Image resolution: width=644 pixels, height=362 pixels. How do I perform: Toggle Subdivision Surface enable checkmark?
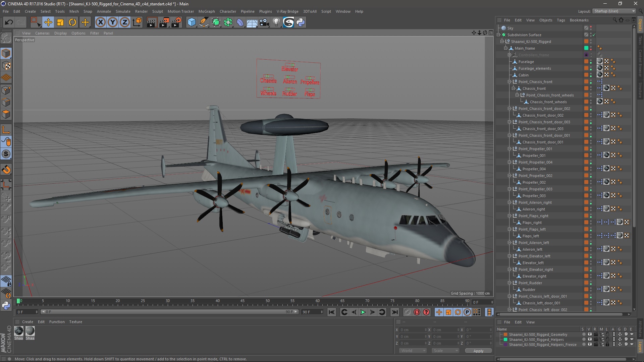click(x=594, y=35)
